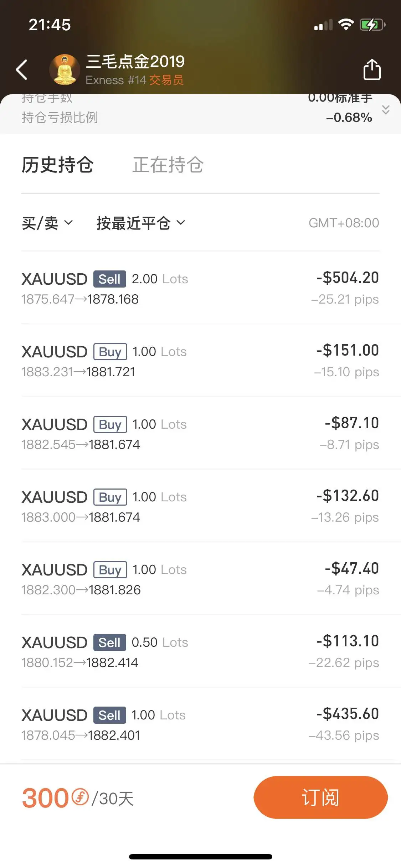Open the share icon in the header
Viewport: 401px width, 868px height.
point(372,69)
